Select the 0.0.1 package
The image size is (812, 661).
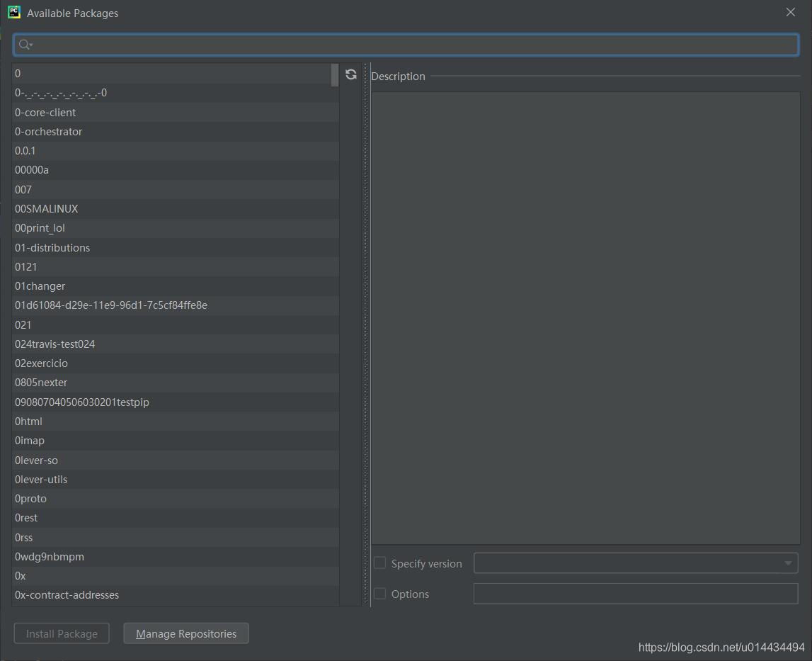176,151
